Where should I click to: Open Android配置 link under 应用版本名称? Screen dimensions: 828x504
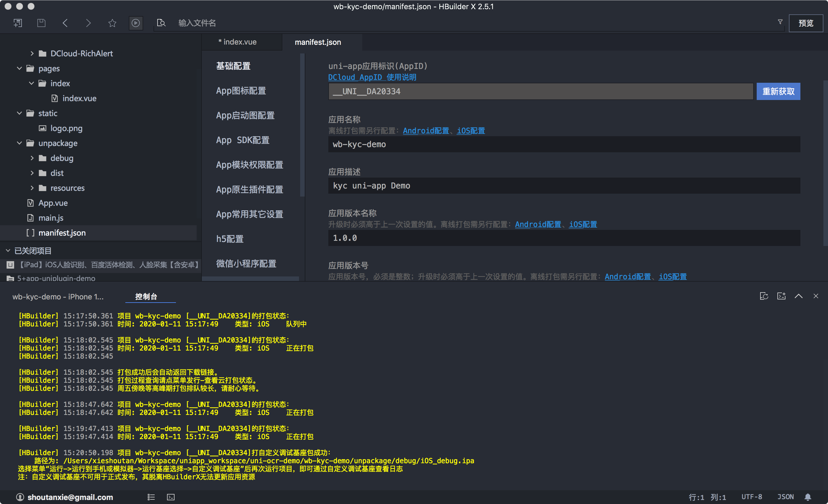click(x=538, y=224)
